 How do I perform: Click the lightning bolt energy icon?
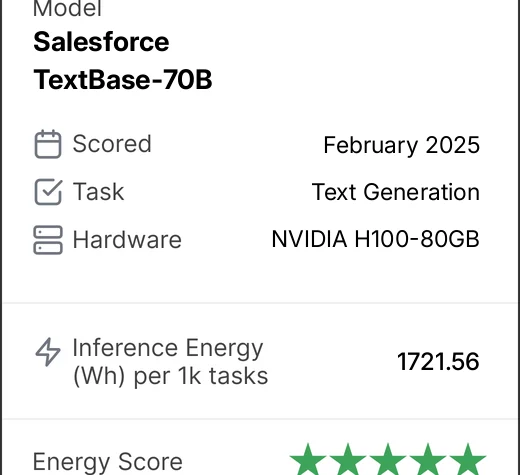coord(48,352)
